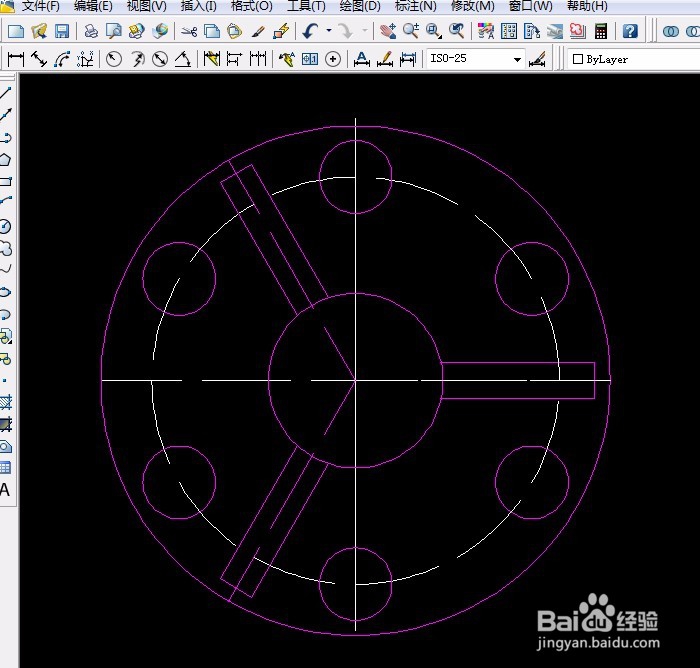Expand the ISO-25 dimension style dropdown
Viewport: 700px width, 668px height.
coord(517,59)
